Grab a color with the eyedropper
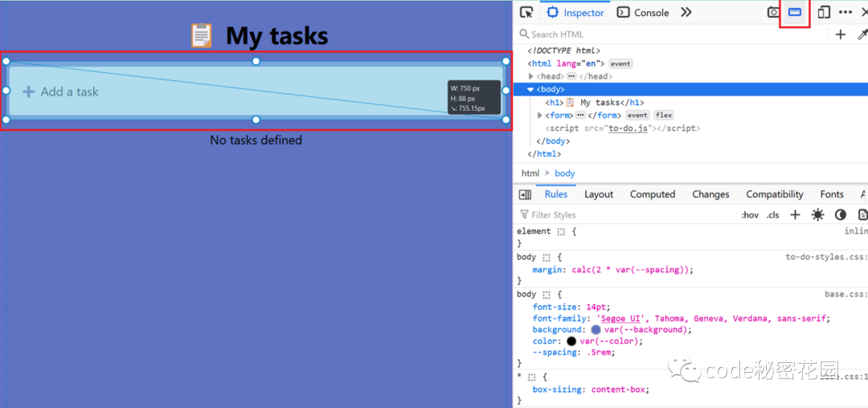 862,35
